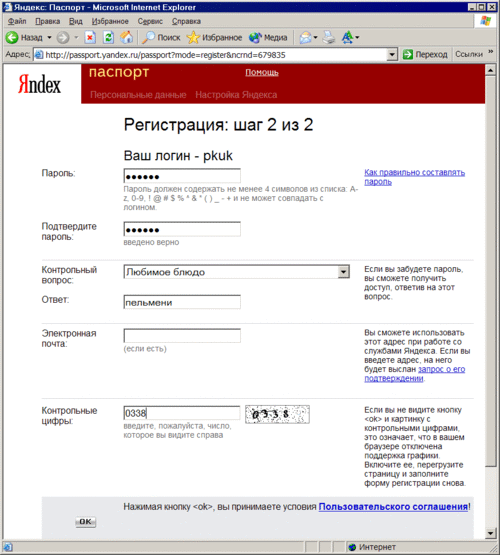The image size is (500, 555).
Task: Expand the Ссылки links chevron
Action: pyautogui.click(x=491, y=52)
